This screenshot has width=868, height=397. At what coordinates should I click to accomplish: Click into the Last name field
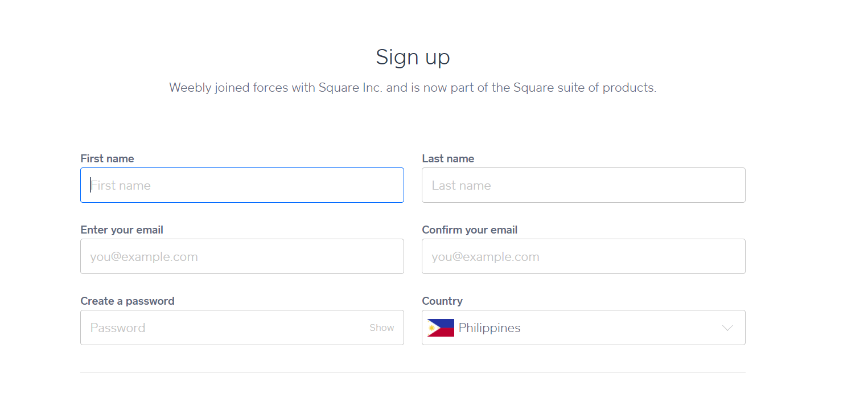coord(583,185)
